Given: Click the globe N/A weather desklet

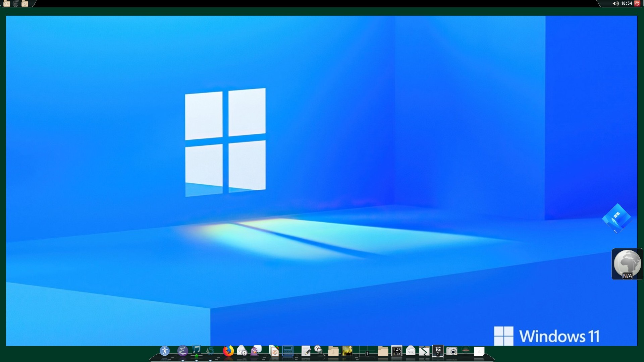Looking at the screenshot, I should 627,264.
